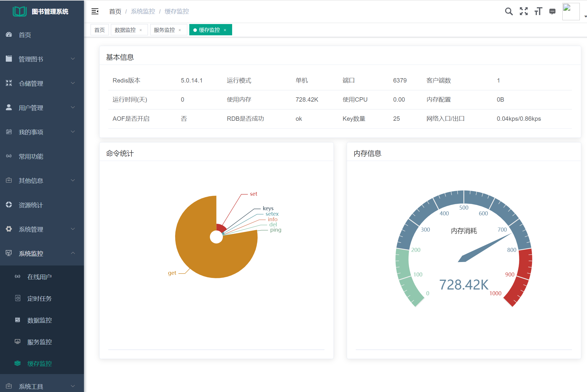The width and height of the screenshot is (587, 392).
Task: Open 定时任务 in sidebar
Action: 39,298
